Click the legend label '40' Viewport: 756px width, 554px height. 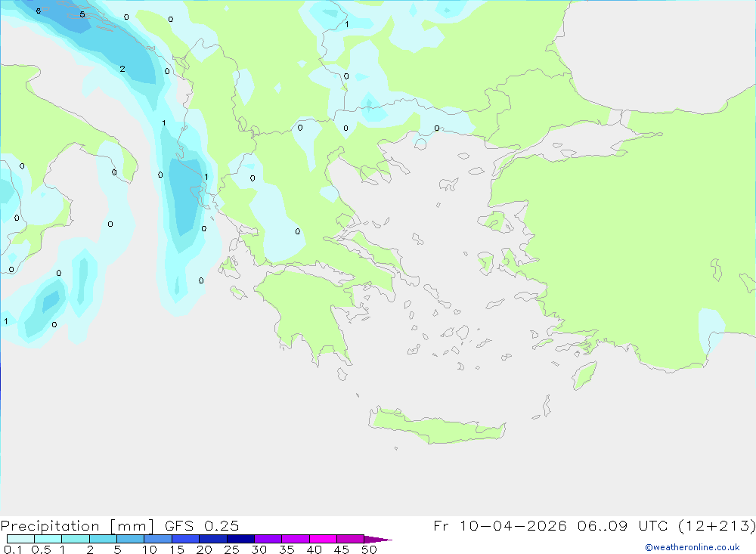(314, 549)
